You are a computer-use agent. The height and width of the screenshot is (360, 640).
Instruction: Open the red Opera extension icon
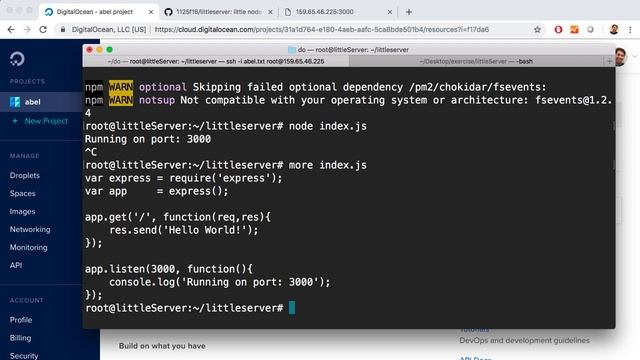(558, 29)
